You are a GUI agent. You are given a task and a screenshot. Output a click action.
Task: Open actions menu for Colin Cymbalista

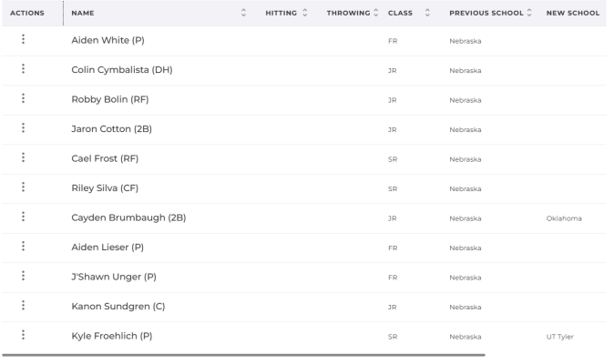(23, 69)
